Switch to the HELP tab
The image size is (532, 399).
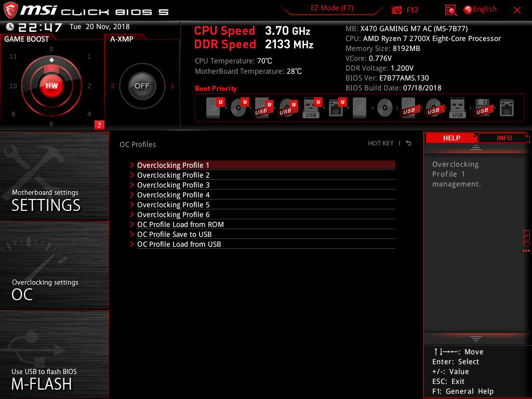click(451, 138)
